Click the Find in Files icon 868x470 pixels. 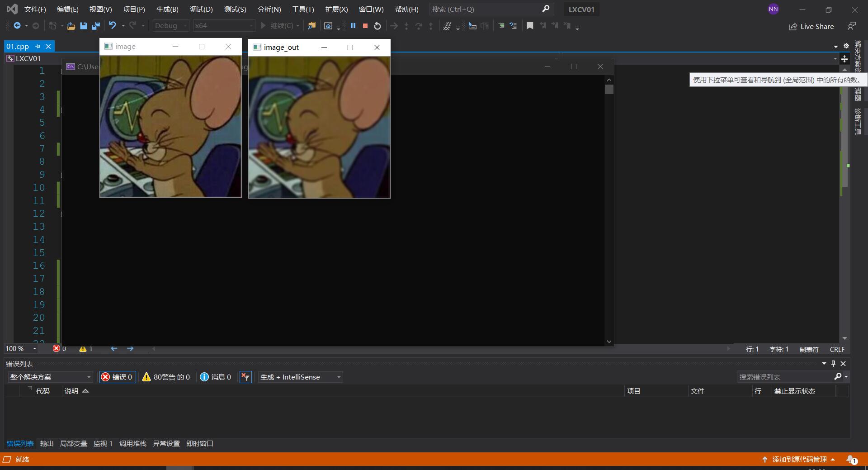[311, 26]
